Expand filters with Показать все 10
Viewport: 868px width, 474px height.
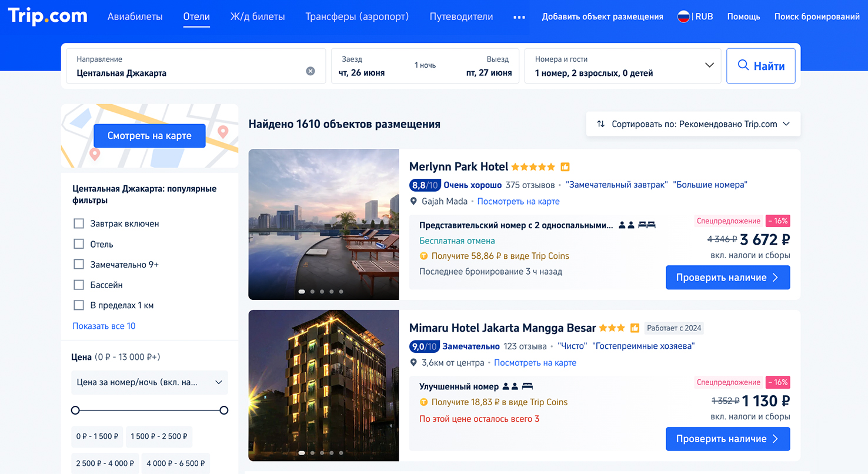pos(104,326)
